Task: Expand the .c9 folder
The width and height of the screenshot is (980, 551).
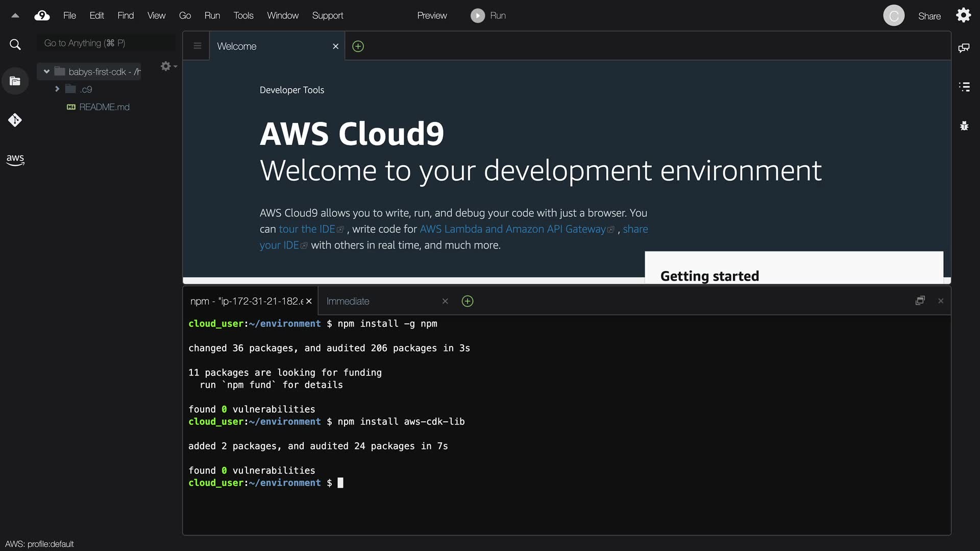Action: (57, 89)
